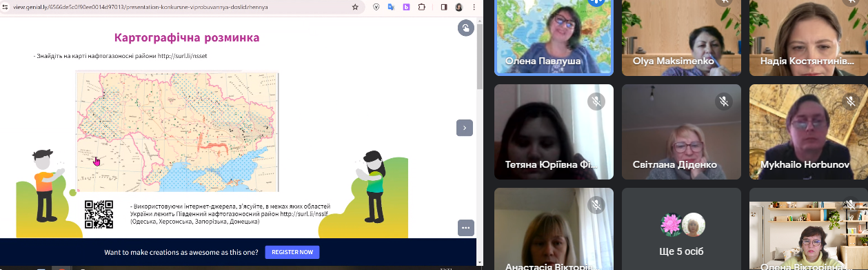
Task: Click the muted mic icon on Mykhailo Horbunov's tile
Action: coord(851,102)
